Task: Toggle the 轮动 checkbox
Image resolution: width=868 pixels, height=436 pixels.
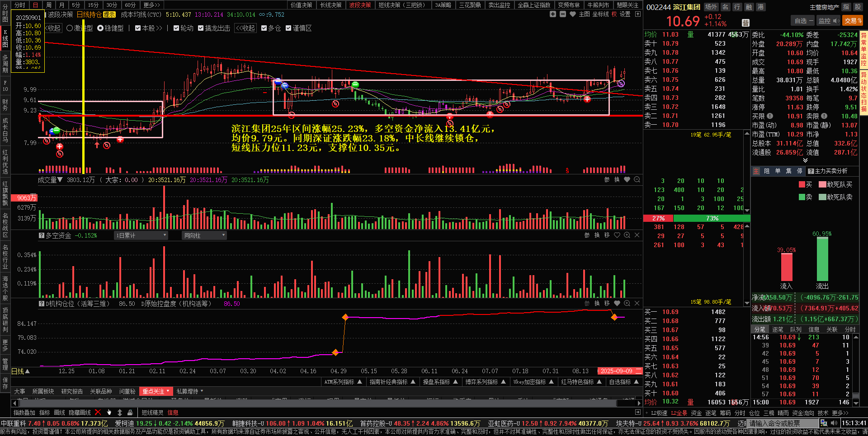Action: coord(176,28)
